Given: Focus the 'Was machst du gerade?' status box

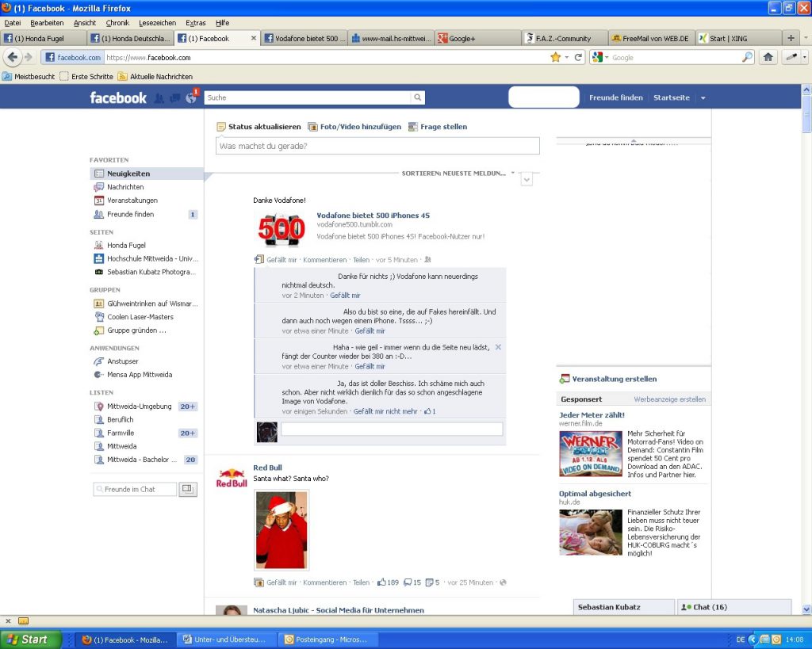Looking at the screenshot, I should (377, 146).
